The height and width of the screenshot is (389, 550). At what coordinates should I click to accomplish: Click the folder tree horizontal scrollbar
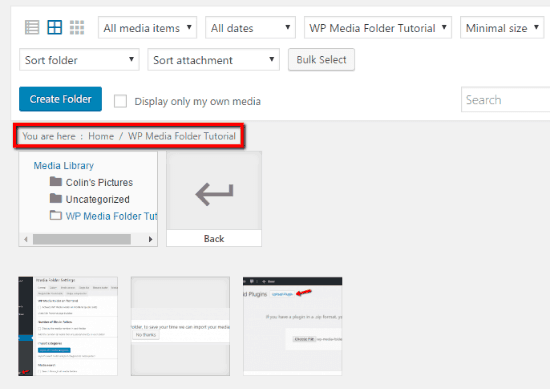[x=82, y=239]
